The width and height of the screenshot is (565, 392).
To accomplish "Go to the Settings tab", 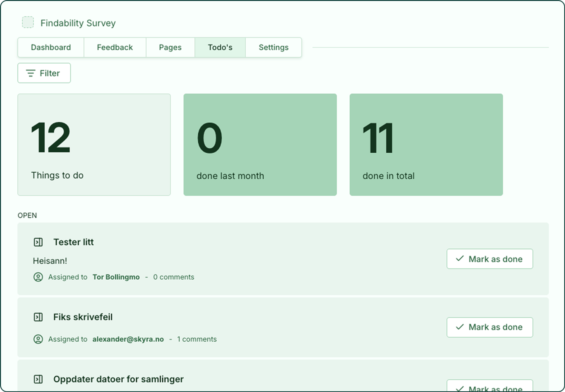I will [274, 47].
